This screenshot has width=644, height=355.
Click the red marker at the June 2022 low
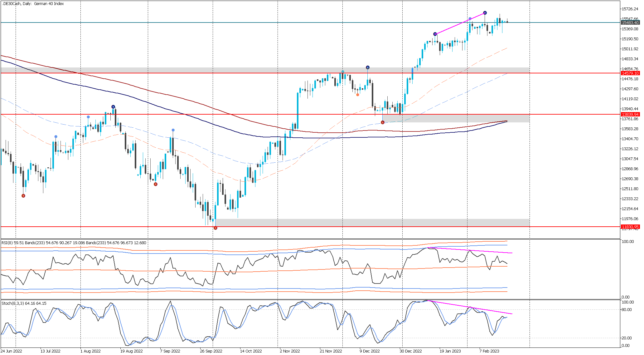click(x=23, y=196)
